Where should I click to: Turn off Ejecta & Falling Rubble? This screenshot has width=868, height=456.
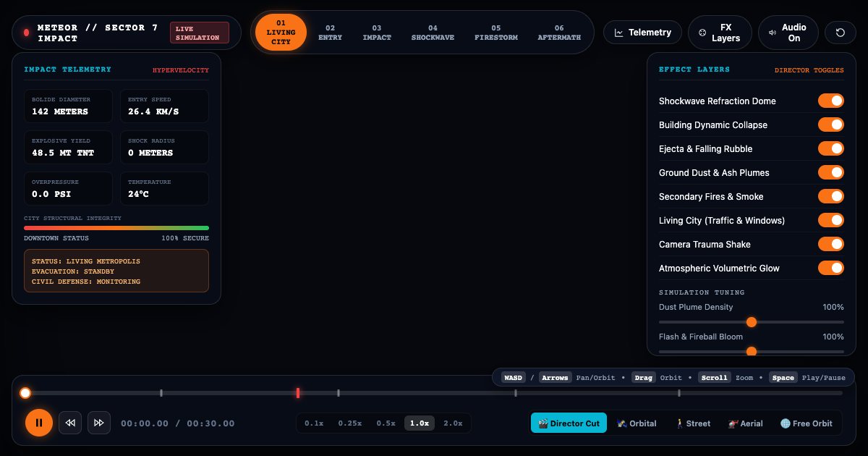[x=831, y=148]
